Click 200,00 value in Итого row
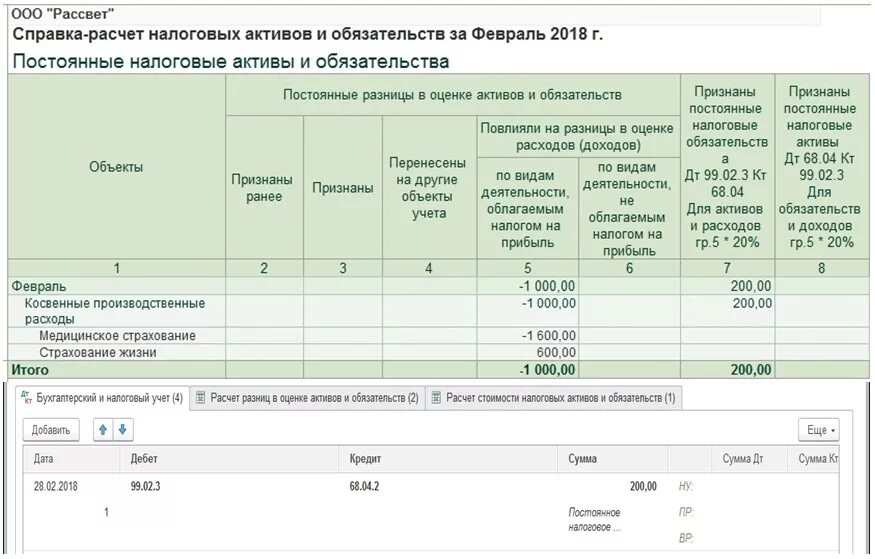 [x=751, y=370]
